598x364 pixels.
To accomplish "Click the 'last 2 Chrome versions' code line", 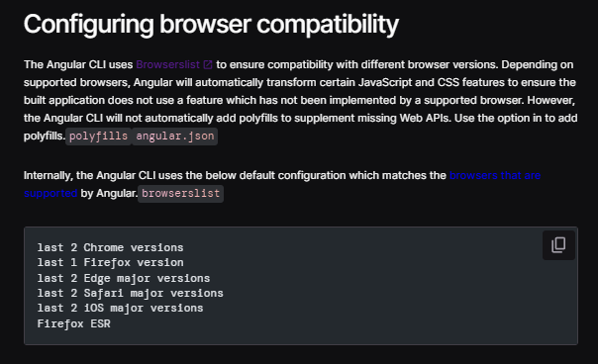I will point(110,247).
